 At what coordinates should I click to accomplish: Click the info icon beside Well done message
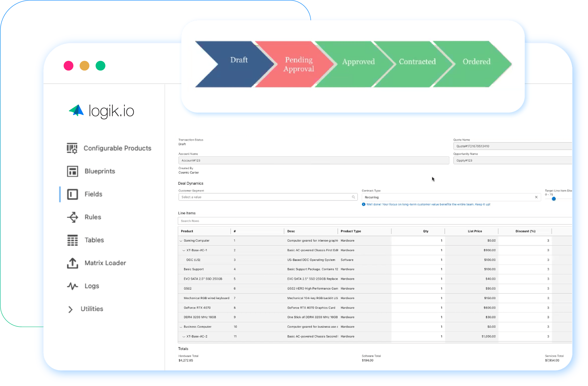click(x=364, y=204)
